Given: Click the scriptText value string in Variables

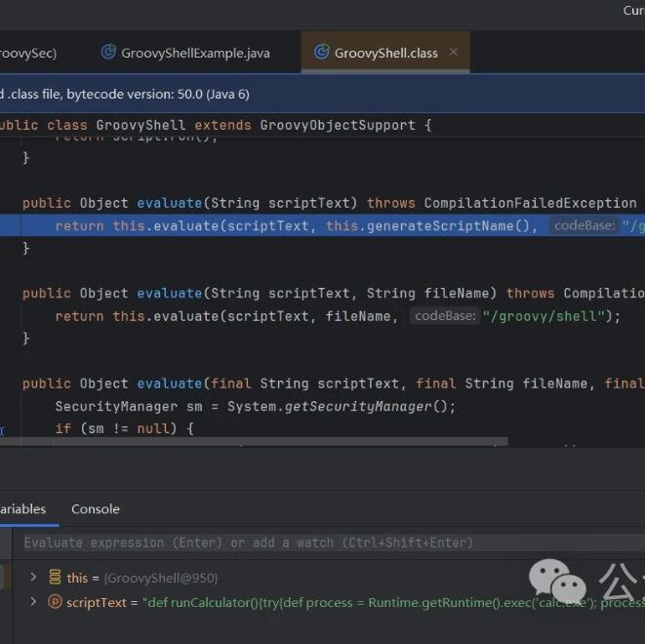Looking at the screenshot, I should (x=393, y=602).
